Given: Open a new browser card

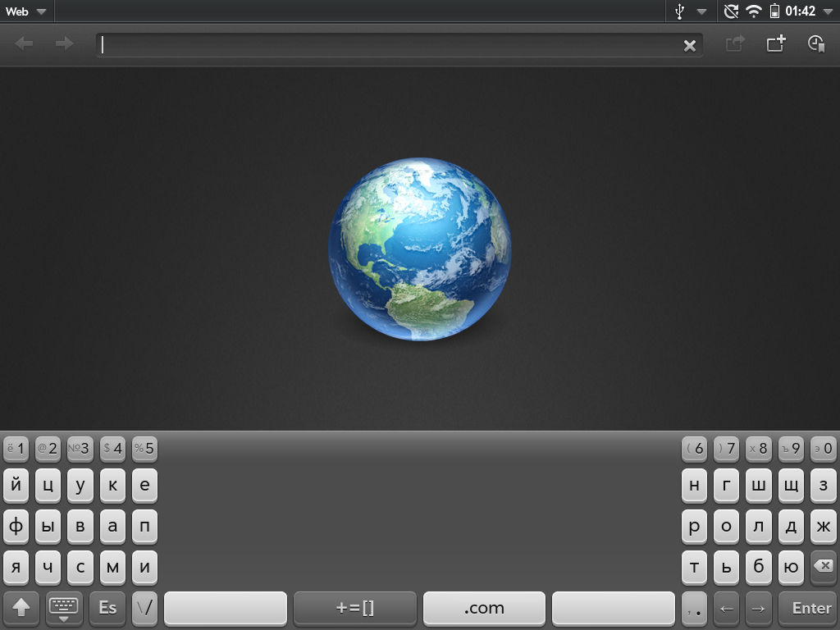Looking at the screenshot, I should [775, 44].
